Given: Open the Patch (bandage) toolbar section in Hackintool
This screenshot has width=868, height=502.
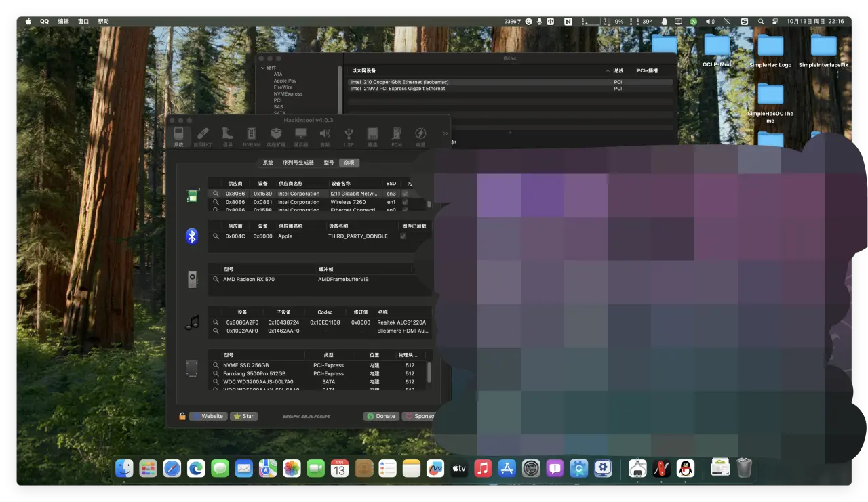Looking at the screenshot, I should click(x=203, y=136).
